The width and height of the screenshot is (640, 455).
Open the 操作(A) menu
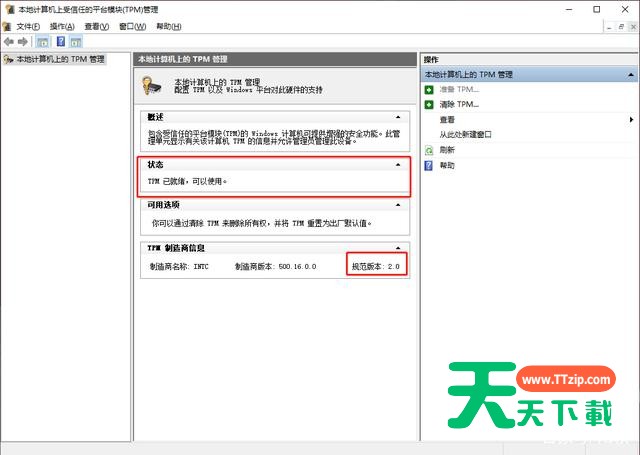tap(62, 27)
